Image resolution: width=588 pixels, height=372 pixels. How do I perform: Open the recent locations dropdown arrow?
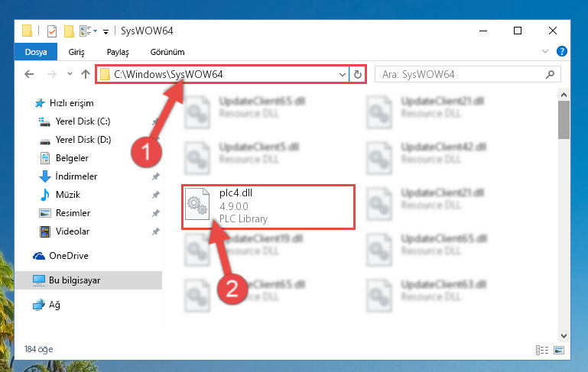pos(70,74)
